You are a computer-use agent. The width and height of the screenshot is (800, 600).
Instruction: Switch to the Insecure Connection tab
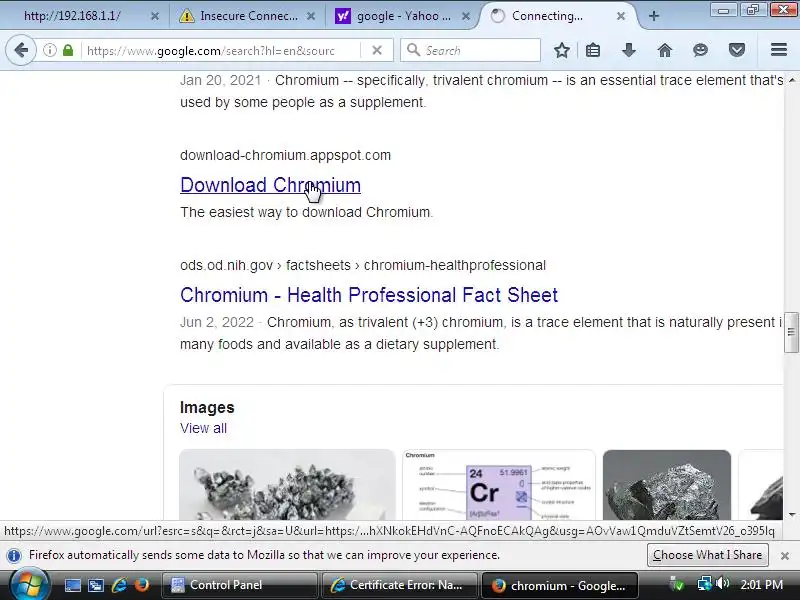pos(246,16)
